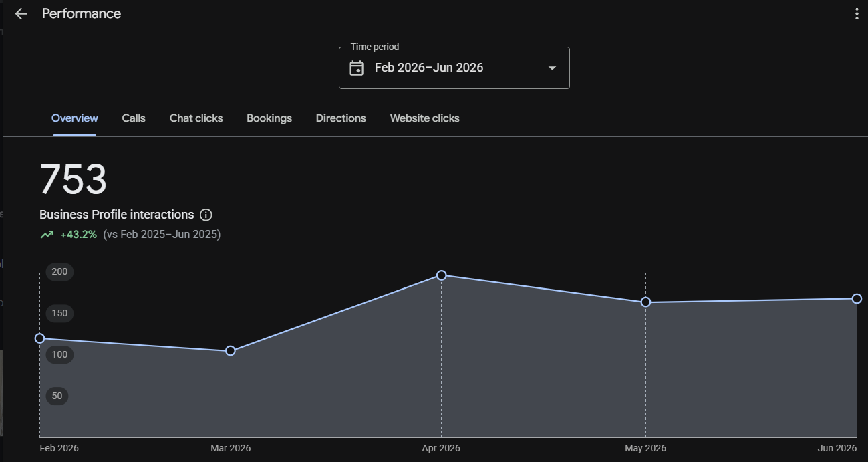Open the Feb 2026–Jun 2026 period selector
Viewport: 868px width, 462px height.
click(x=454, y=68)
